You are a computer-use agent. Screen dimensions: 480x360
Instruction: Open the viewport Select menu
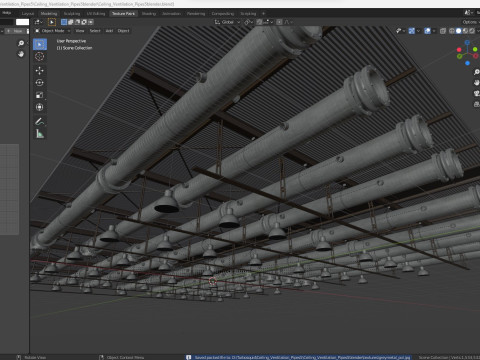(x=95, y=31)
